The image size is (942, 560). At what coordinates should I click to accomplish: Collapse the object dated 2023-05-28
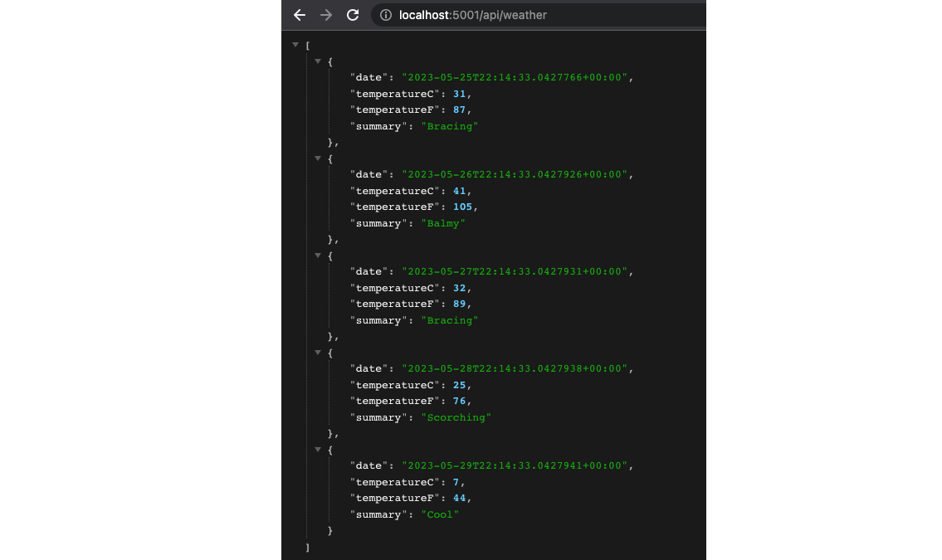coord(318,353)
